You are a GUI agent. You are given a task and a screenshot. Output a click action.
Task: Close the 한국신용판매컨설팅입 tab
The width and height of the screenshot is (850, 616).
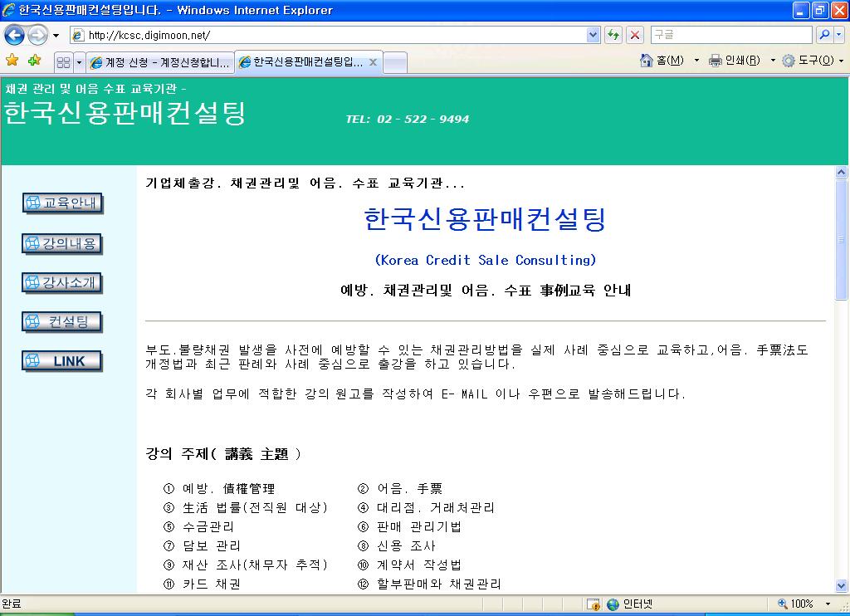(373, 62)
